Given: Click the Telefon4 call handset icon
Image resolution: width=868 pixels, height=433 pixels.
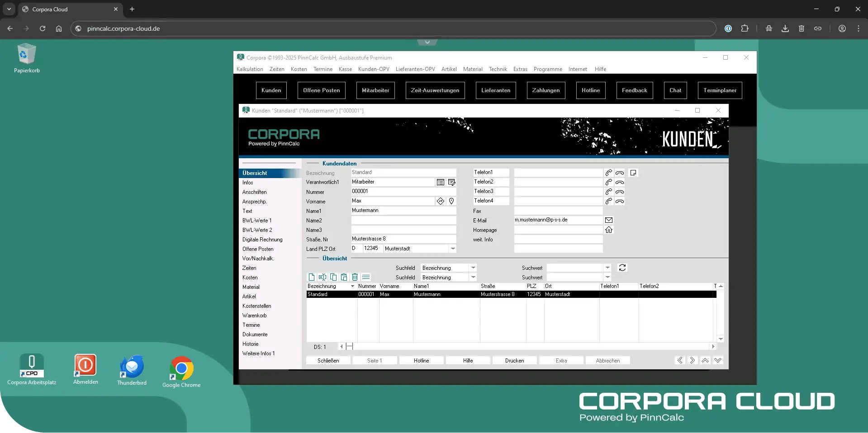Looking at the screenshot, I should (609, 201).
